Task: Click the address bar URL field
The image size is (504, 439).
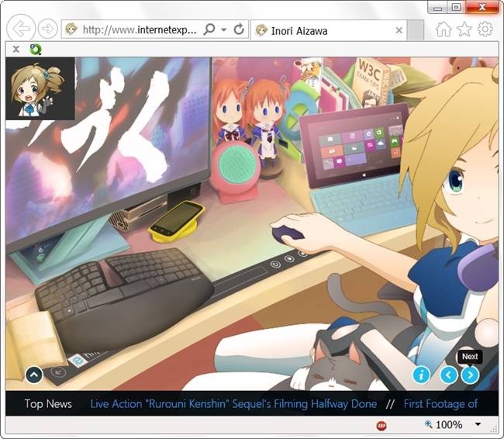Action: [140, 30]
